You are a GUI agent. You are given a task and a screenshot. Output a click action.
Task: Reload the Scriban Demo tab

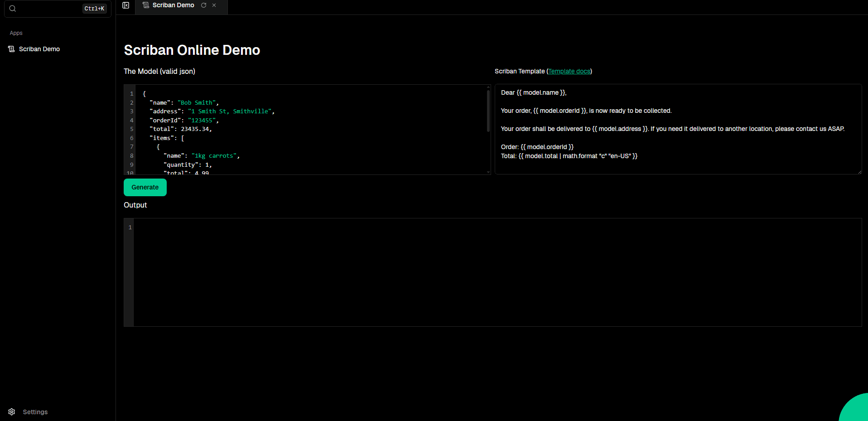(204, 5)
